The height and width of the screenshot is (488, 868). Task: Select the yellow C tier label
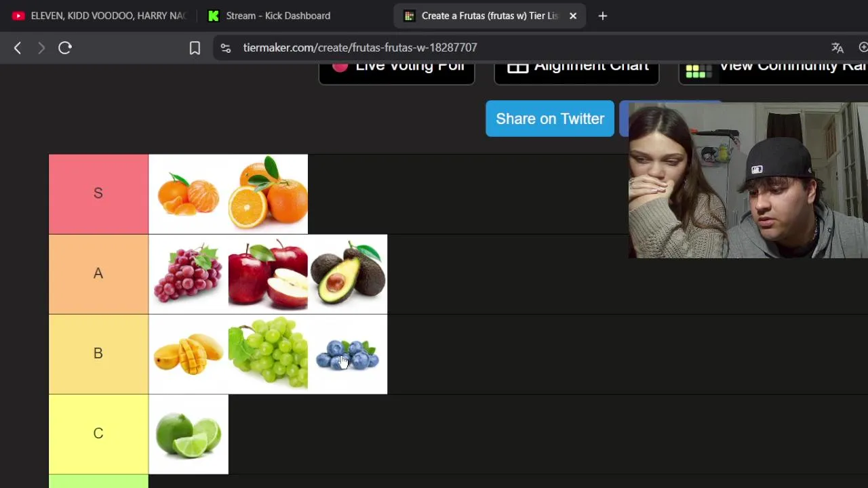pos(98,434)
